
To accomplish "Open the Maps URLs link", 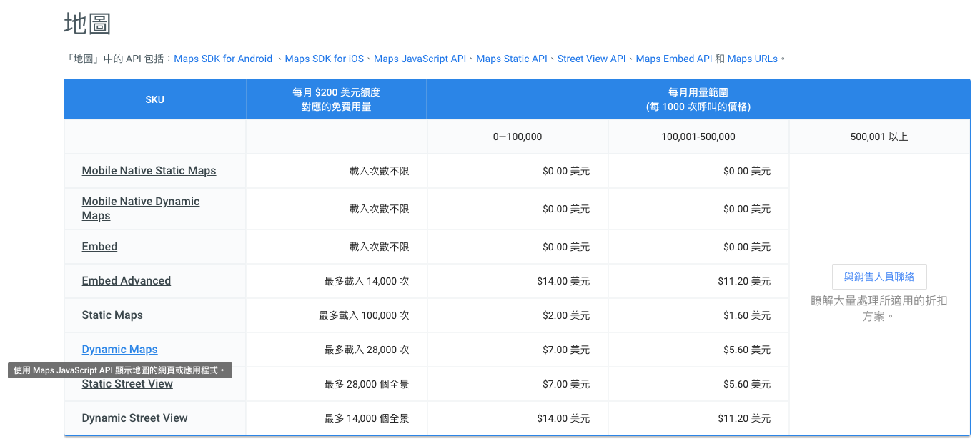I will (x=752, y=59).
